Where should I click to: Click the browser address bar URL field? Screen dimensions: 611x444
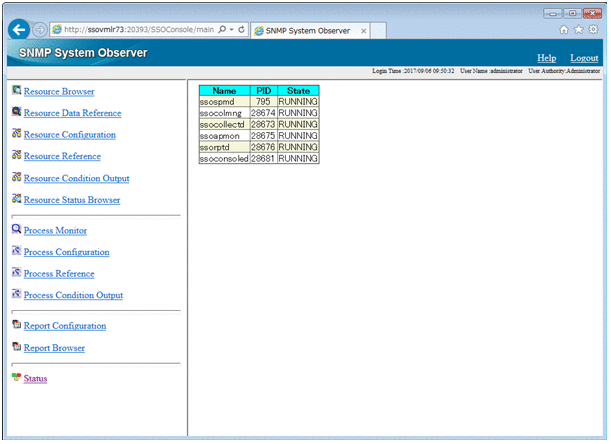[140, 30]
